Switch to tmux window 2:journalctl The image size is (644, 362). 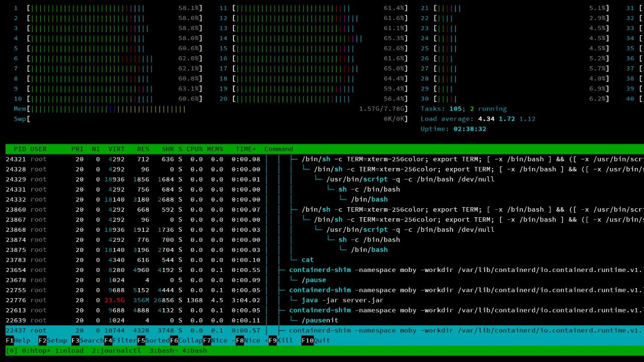(116, 350)
